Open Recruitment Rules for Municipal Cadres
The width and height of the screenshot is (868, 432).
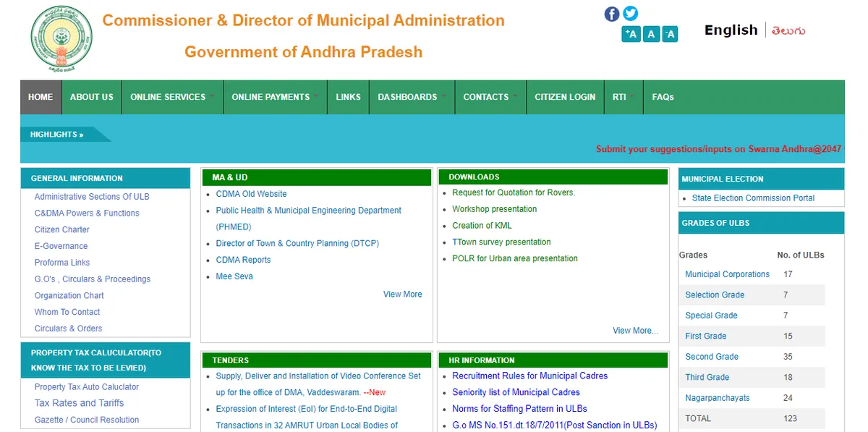(529, 376)
